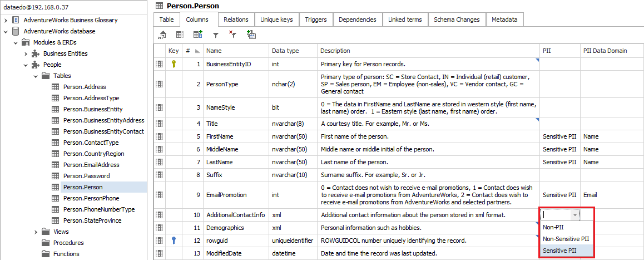Click the blue unique key icon for rowguid
644x260 pixels.
(x=174, y=241)
